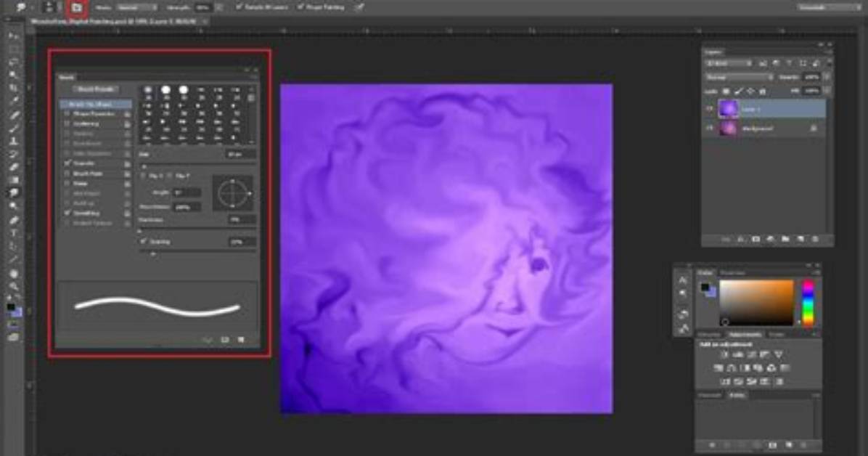Open the workspace switcher dropdown
The height and width of the screenshot is (456, 868).
[829, 8]
